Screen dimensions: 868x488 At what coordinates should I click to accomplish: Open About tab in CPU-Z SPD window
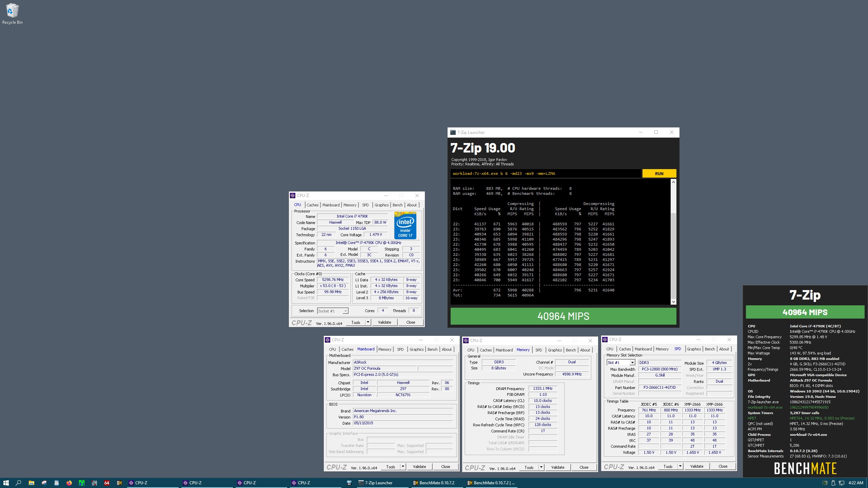click(724, 349)
